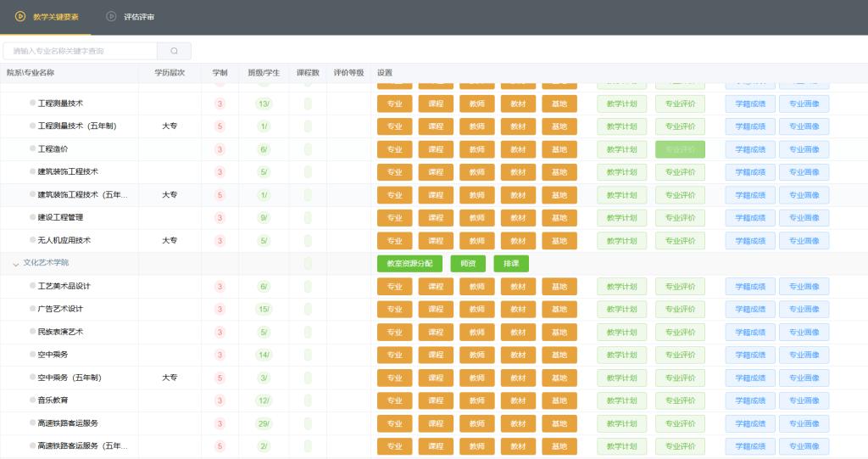Screen dimensions: 868x459
Task: Select the 文化艺术学院 college row name
Action: click(x=47, y=263)
